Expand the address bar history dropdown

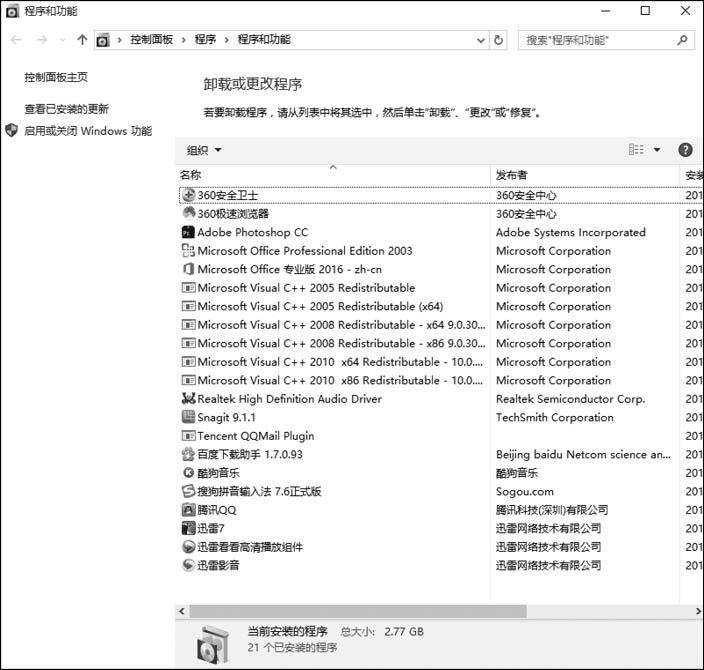(481, 40)
